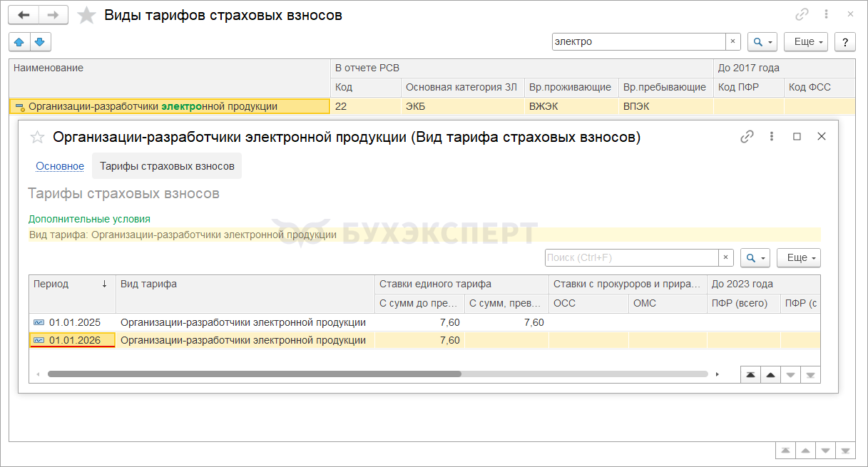This screenshot has height=467, width=868.
Task: Open main search magnifier dropdown
Action: (x=762, y=42)
